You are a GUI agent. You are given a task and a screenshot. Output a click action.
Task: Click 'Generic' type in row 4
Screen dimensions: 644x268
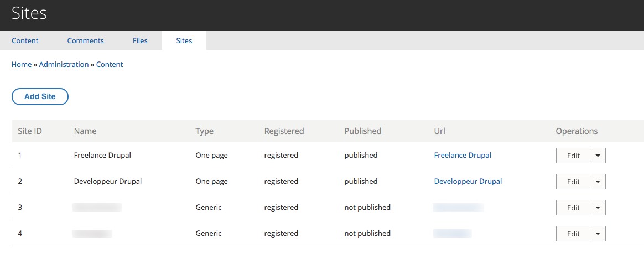[209, 233]
